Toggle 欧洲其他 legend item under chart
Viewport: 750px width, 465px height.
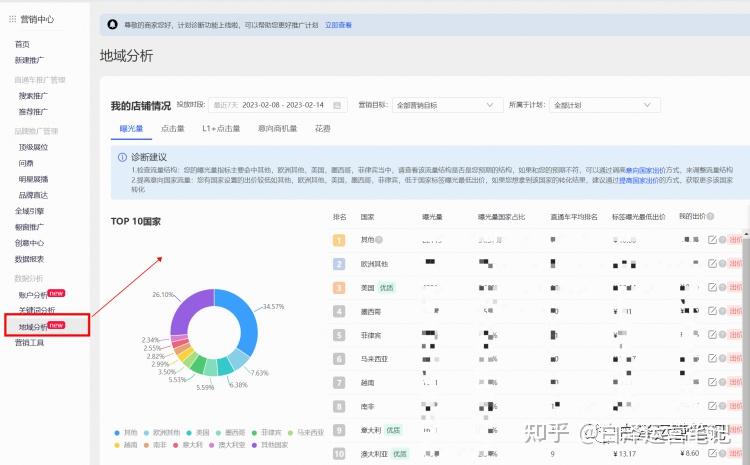162,432
